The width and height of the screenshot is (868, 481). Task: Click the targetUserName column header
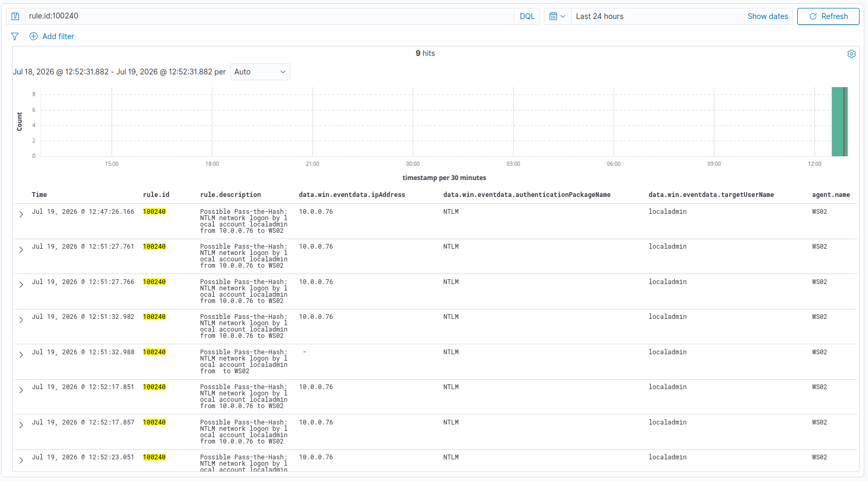tap(711, 195)
